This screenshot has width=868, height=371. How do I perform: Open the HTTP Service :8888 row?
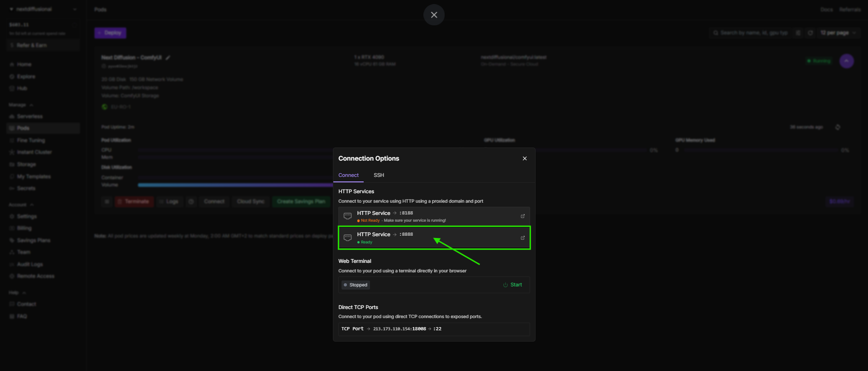pos(434,238)
